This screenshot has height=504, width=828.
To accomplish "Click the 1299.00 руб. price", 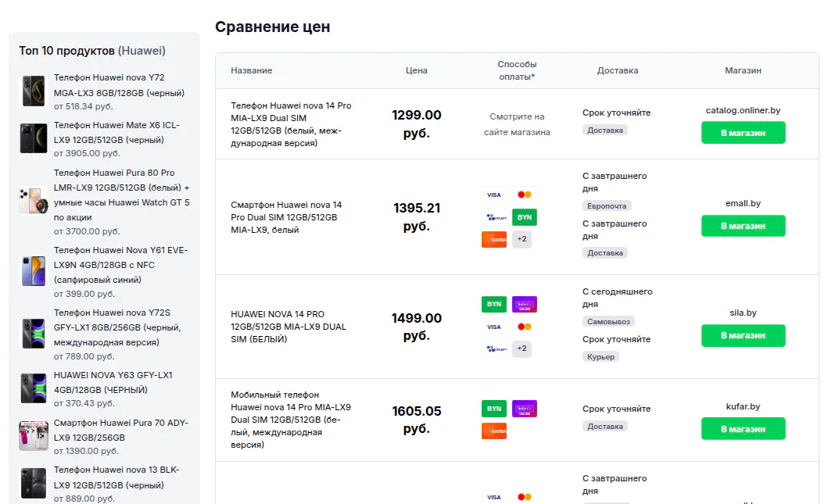I will pos(417,124).
